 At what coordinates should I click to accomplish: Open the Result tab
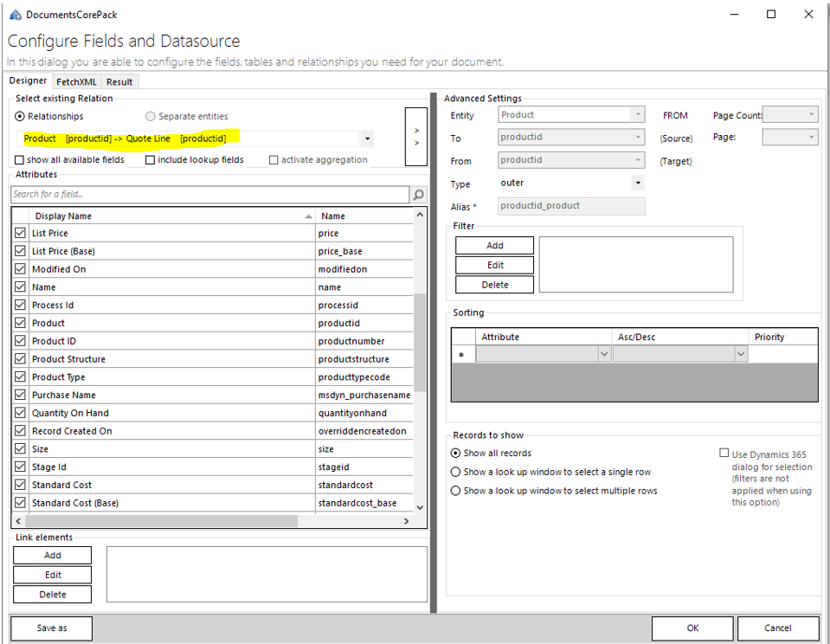coord(119,81)
